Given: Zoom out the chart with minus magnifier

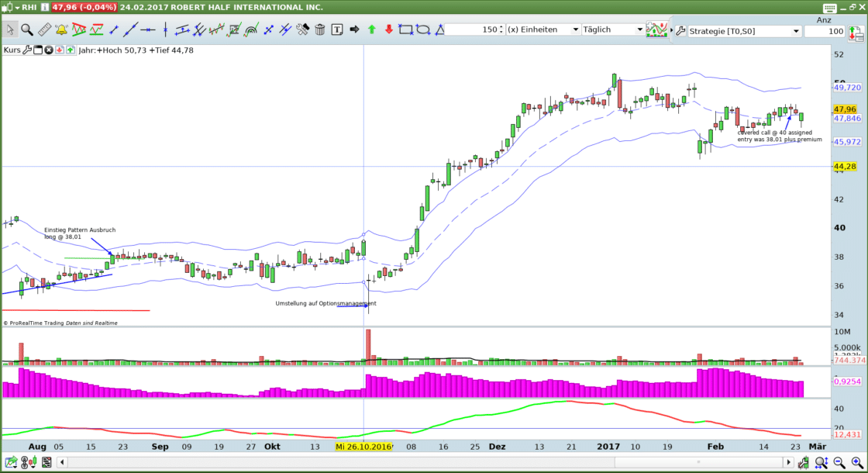Looking at the screenshot, I should click(x=839, y=462).
